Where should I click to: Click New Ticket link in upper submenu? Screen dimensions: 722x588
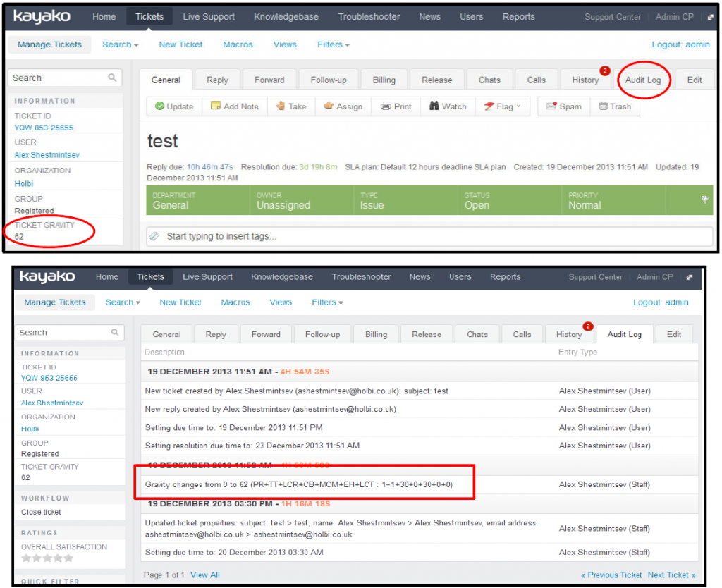(x=180, y=44)
